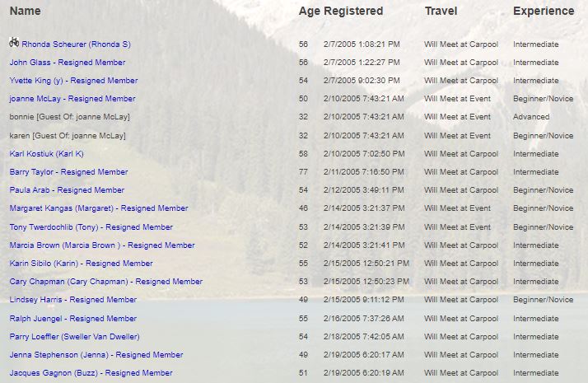Image resolution: width=588 pixels, height=383 pixels.
Task: Open Karin Sibilo's profile link
Action: tap(81, 264)
